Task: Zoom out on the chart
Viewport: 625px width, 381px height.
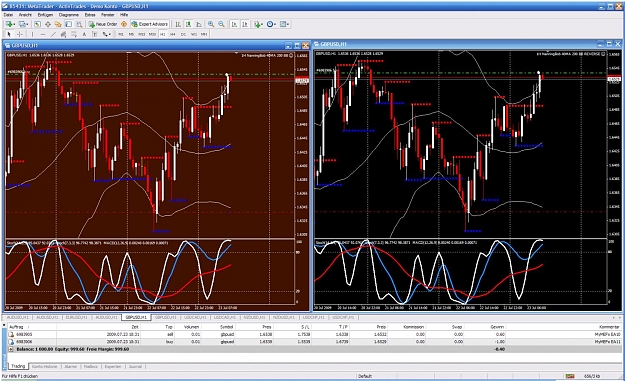Action: [221, 24]
